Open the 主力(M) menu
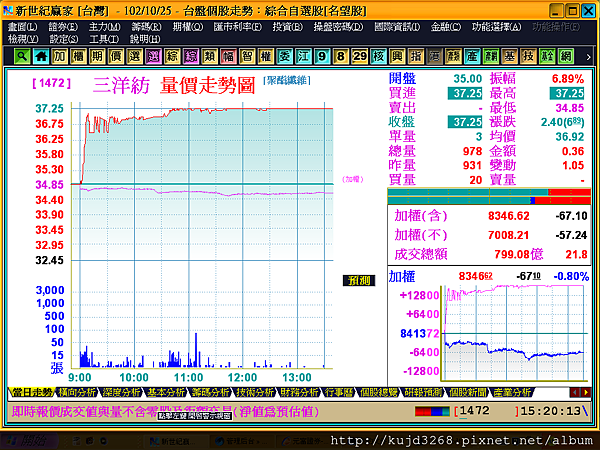This screenshot has width=600, height=450. [104, 27]
